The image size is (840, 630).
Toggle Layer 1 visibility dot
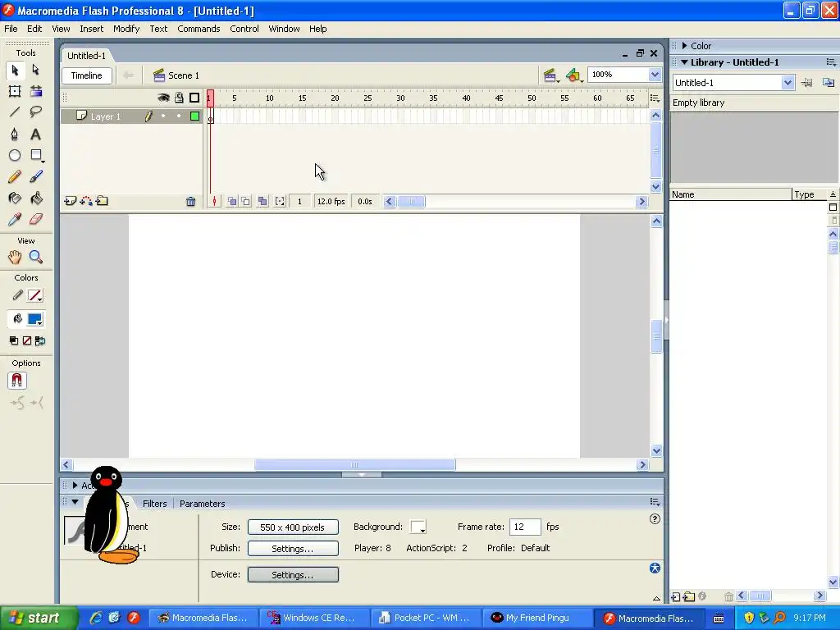(x=163, y=116)
